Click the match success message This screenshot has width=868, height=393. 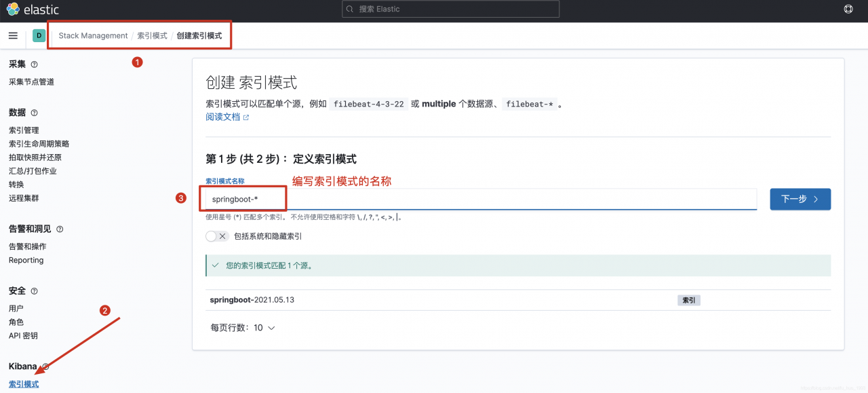click(518, 265)
